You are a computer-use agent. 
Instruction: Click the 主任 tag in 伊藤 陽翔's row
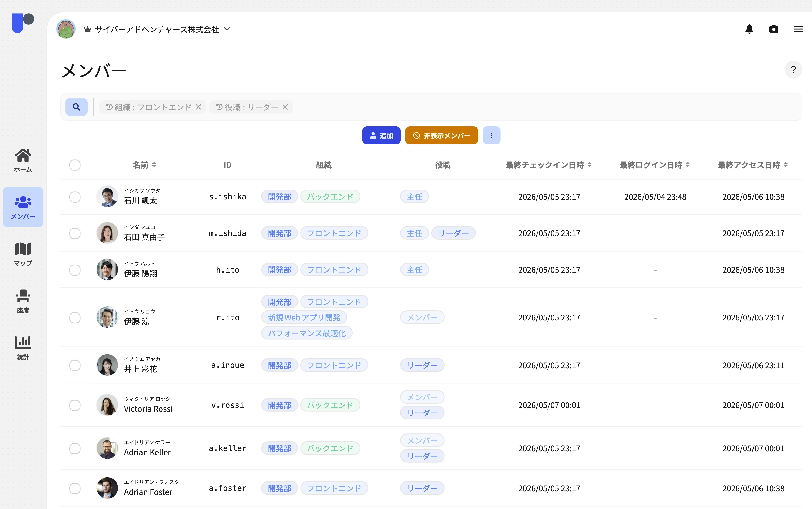pos(415,270)
